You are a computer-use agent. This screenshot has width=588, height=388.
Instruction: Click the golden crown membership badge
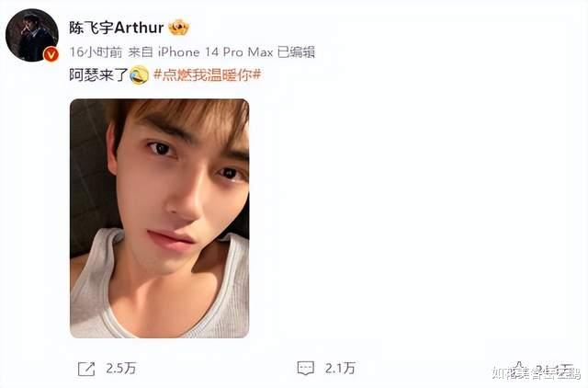tap(178, 28)
